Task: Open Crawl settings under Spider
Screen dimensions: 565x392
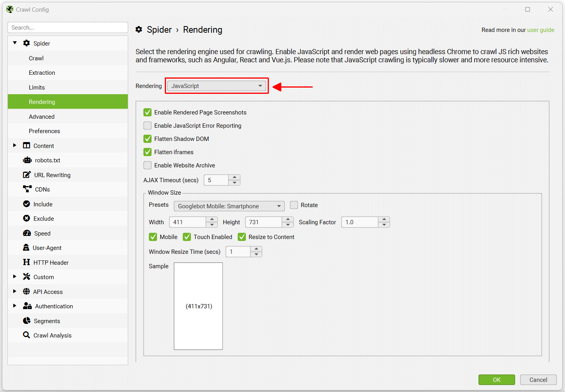Action: [x=68, y=58]
